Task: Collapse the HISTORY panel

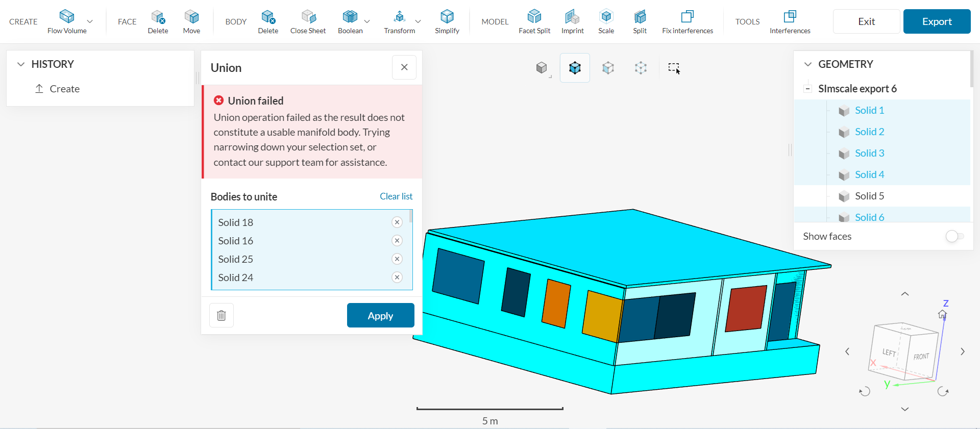Action: [x=21, y=64]
